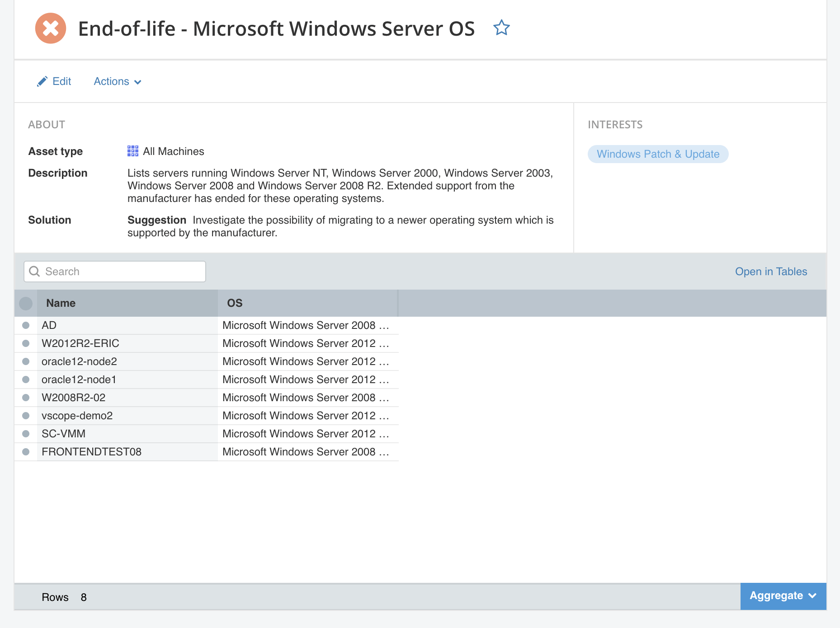
Task: Click the vscope-demo2 machine name
Action: click(x=77, y=416)
